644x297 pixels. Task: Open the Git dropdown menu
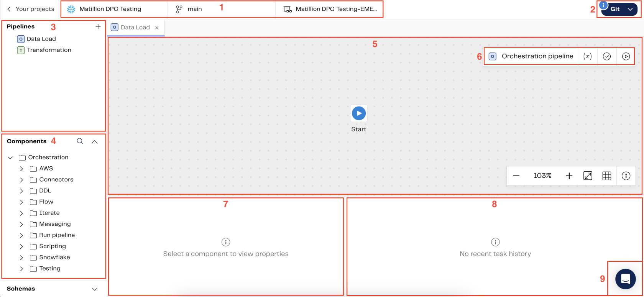(x=619, y=9)
